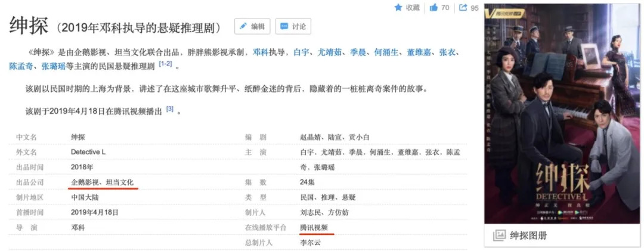Viewport: 644px width, 251px height.
Task: Click the 腾讯视频 platform value
Action: [x=314, y=227]
